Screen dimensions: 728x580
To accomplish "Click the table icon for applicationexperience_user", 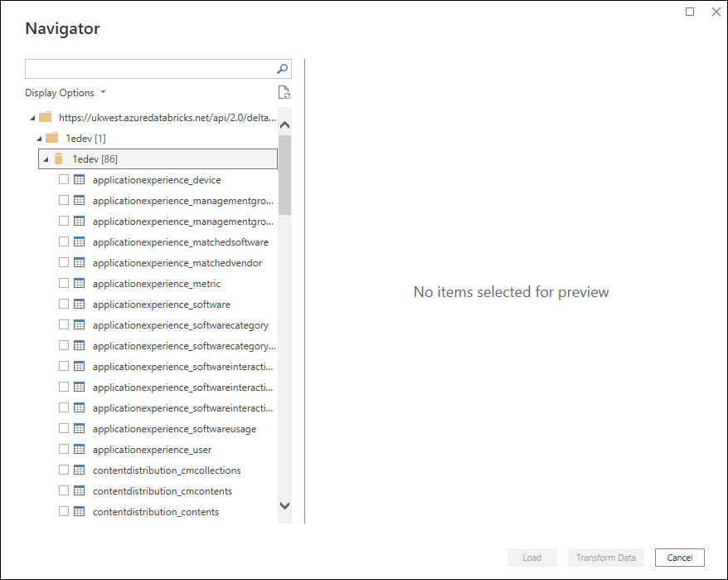I will pyautogui.click(x=80, y=450).
